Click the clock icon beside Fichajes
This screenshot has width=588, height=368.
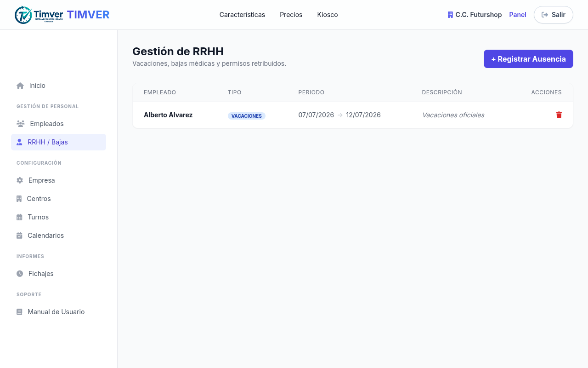click(20, 274)
